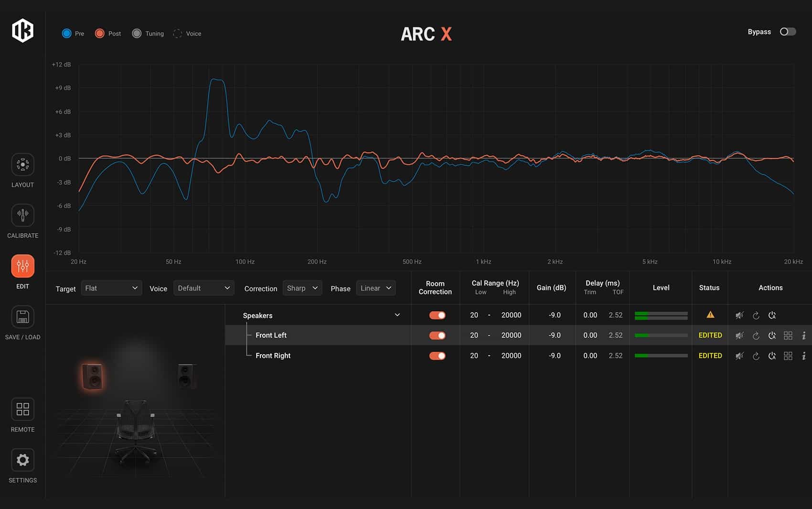Mute all Speakers group row
Viewport: 812px width, 509px height.
tap(739, 315)
